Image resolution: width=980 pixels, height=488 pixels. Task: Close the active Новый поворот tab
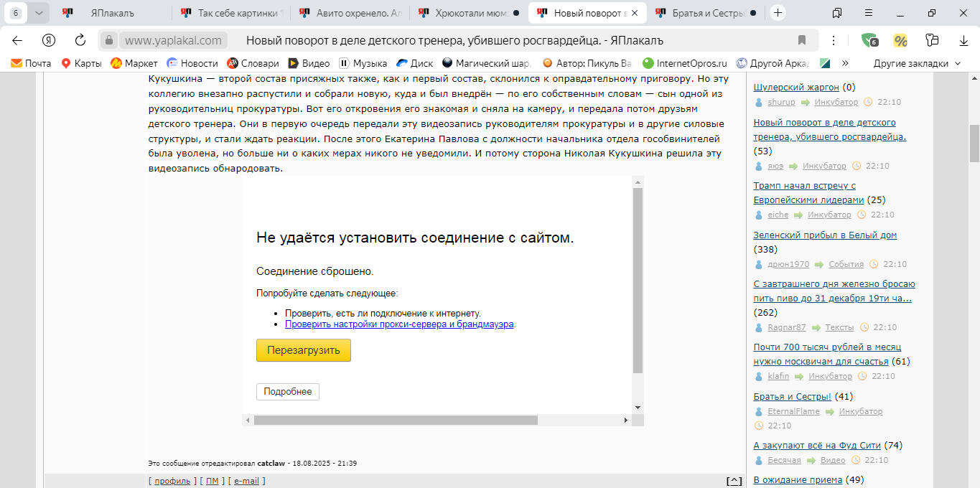click(x=635, y=13)
